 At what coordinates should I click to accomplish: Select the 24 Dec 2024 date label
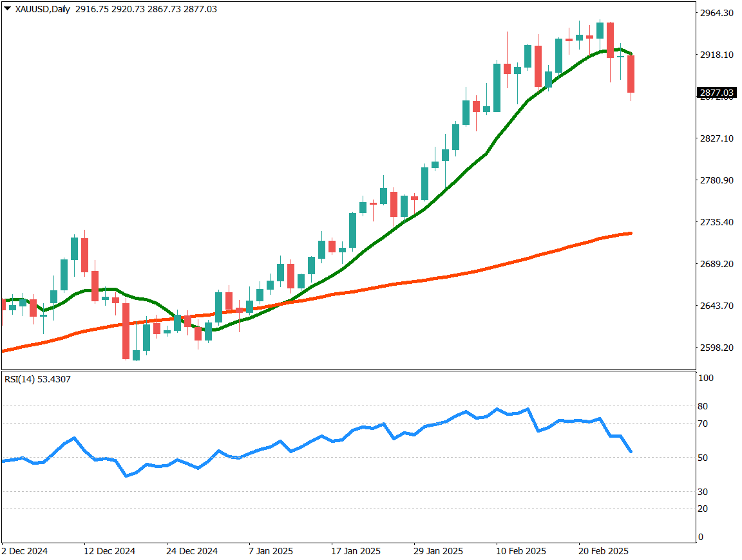click(x=191, y=551)
